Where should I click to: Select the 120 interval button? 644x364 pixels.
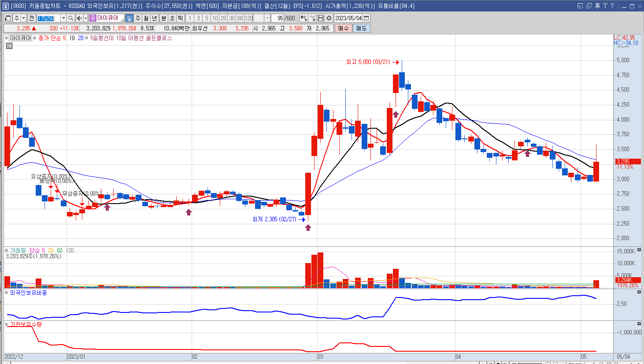[249, 18]
